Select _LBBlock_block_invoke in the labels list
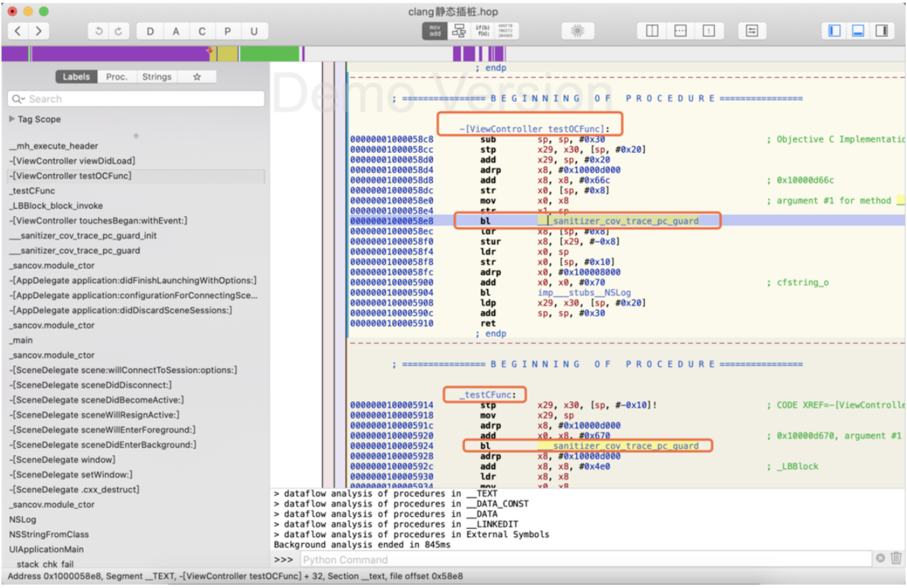The width and height of the screenshot is (907, 588). point(56,206)
